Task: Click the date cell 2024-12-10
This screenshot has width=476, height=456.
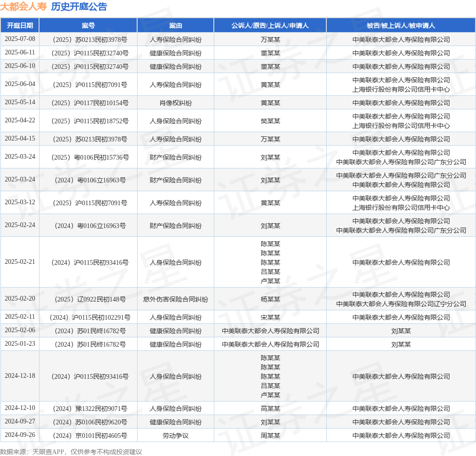Action: pos(20,408)
